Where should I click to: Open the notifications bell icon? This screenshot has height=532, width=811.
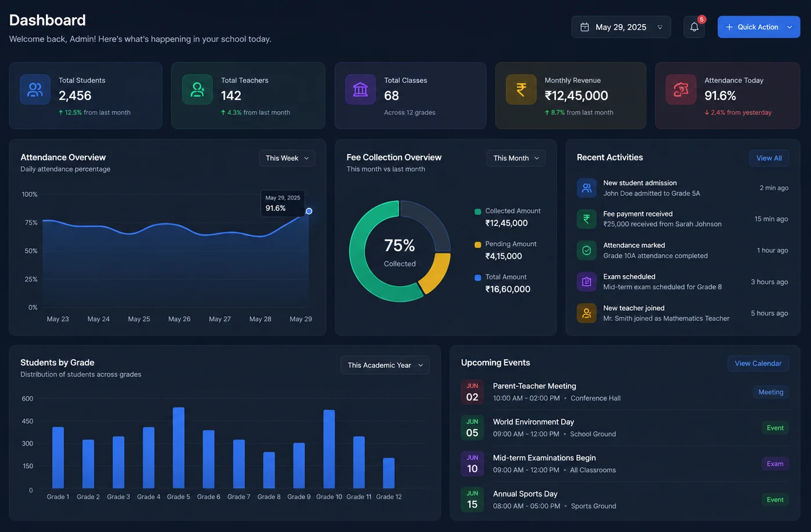click(x=694, y=27)
